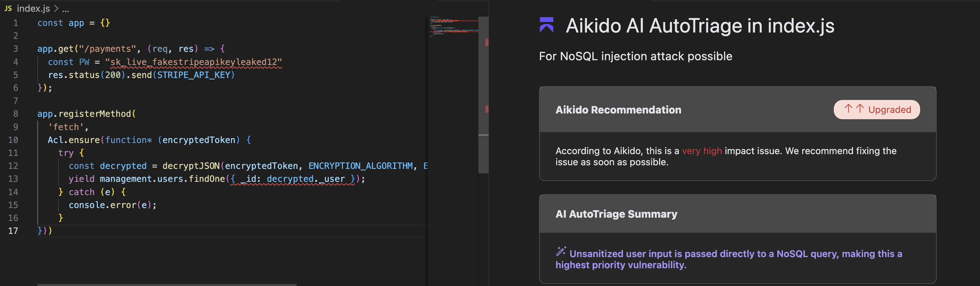This screenshot has width=980, height=286.
Task: Click the code minimap preview
Action: tap(454, 27)
